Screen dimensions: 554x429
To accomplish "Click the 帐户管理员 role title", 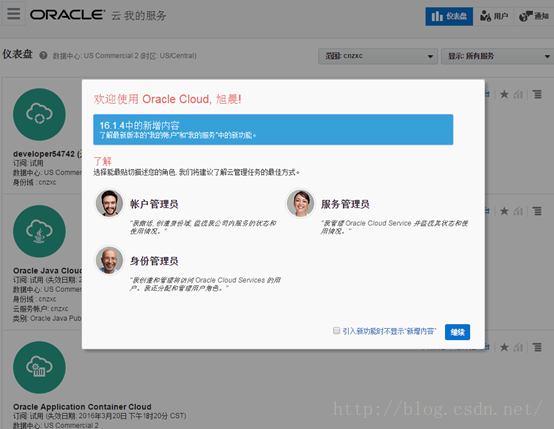I will tap(154, 204).
